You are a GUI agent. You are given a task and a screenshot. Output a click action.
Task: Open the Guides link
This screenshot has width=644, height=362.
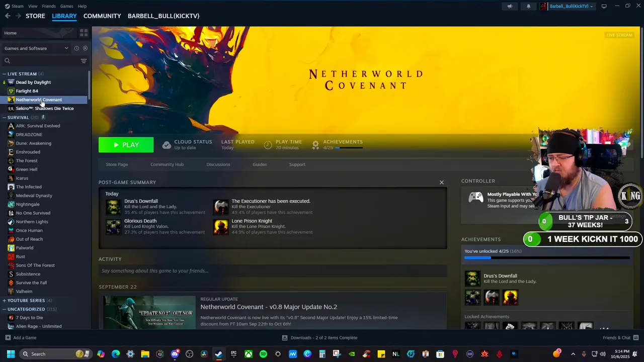coord(260,164)
